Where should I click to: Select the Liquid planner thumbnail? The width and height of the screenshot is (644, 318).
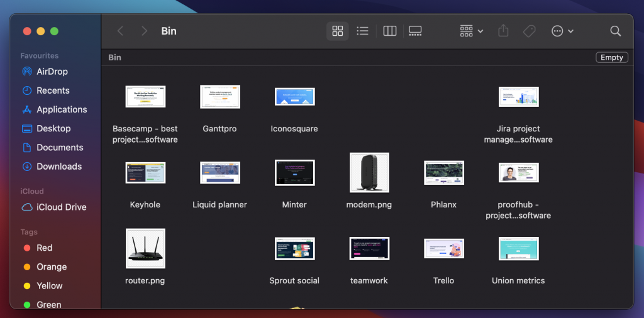(220, 172)
